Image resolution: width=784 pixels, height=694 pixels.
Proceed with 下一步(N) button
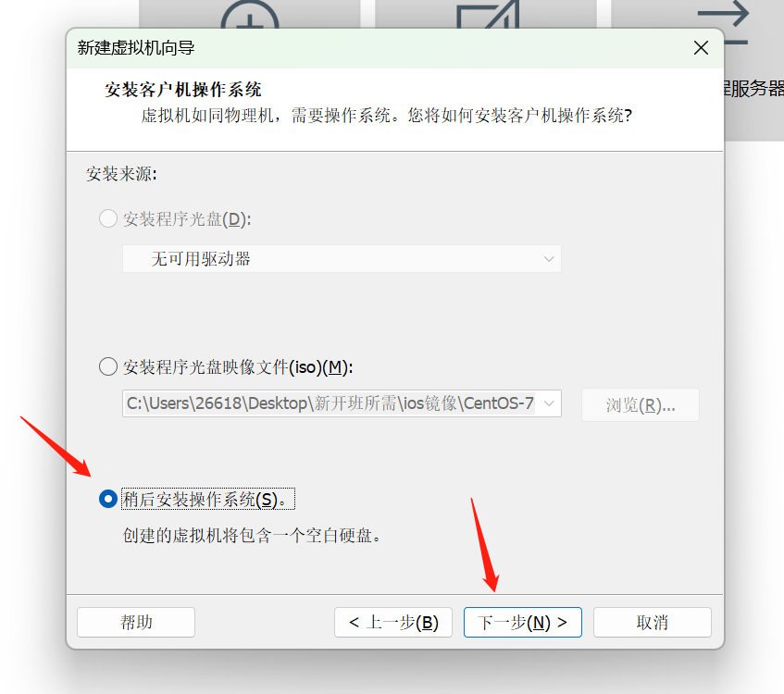522,622
